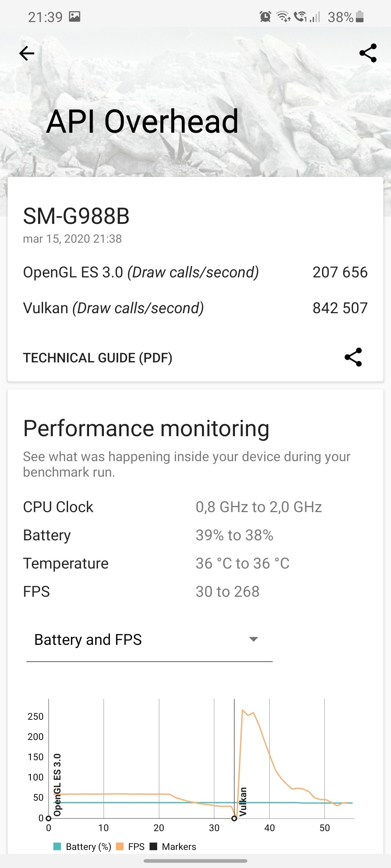Tap the alarm icon in status bar

pos(265,17)
